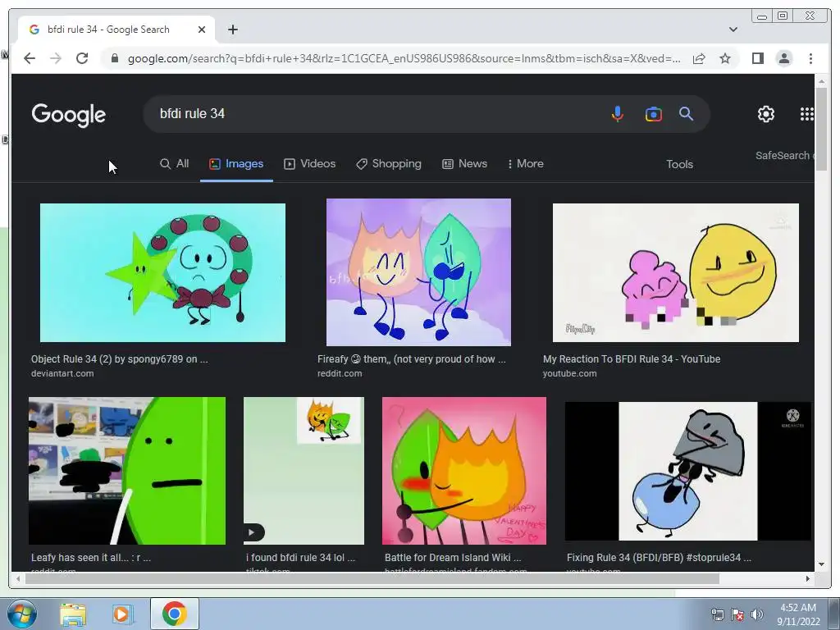Open Google quick settings gear
This screenshot has height=630, width=840.
[766, 113]
